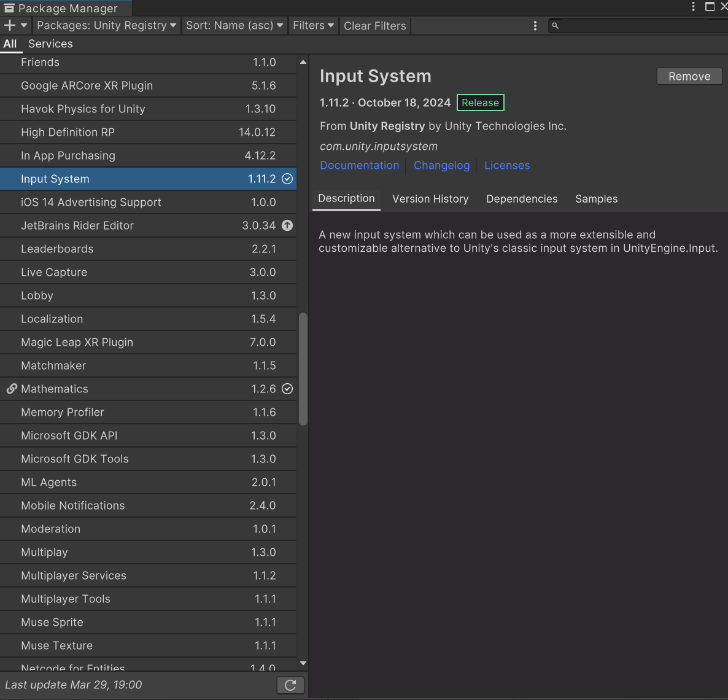This screenshot has width=728, height=700.
Task: Switch to the Samples tab
Action: 596,199
